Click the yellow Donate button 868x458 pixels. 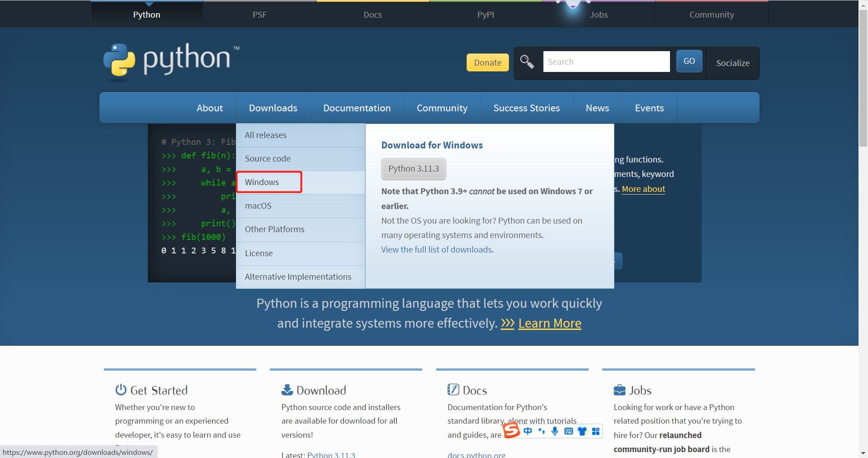[x=488, y=62]
